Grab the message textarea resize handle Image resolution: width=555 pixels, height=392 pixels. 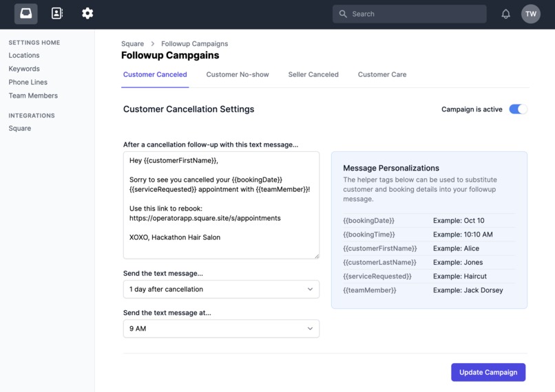click(x=317, y=256)
